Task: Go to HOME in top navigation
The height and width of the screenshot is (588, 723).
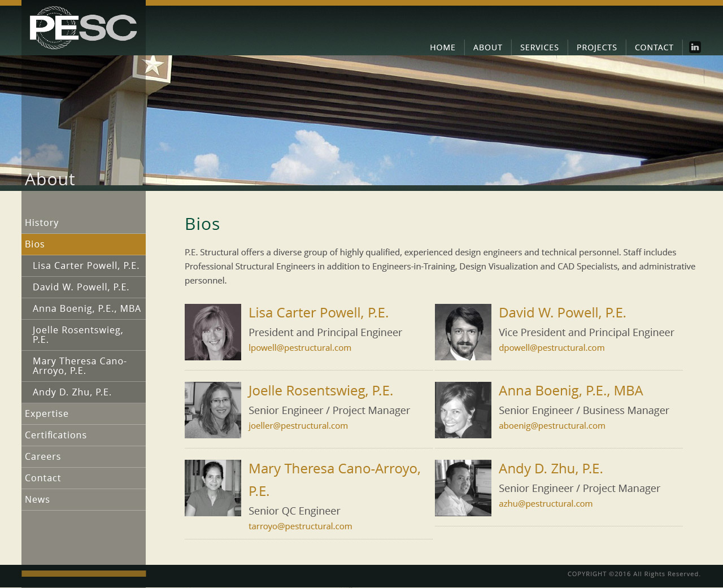Action: click(x=442, y=47)
